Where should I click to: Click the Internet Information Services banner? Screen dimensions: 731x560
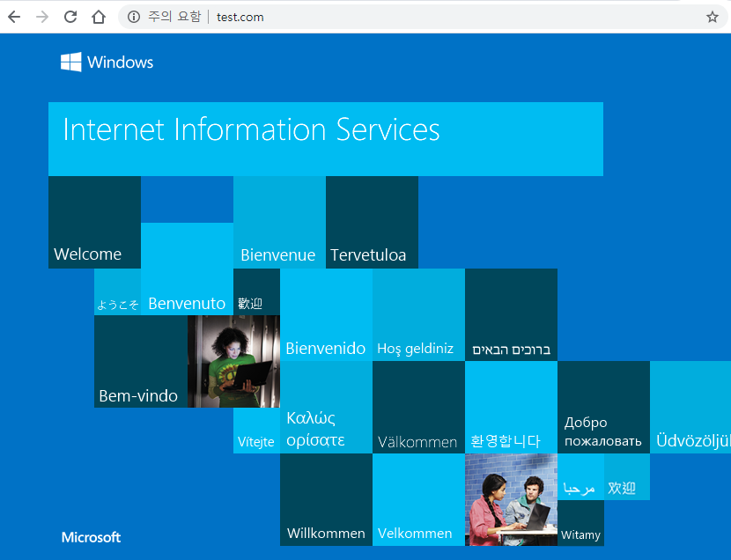click(x=325, y=139)
